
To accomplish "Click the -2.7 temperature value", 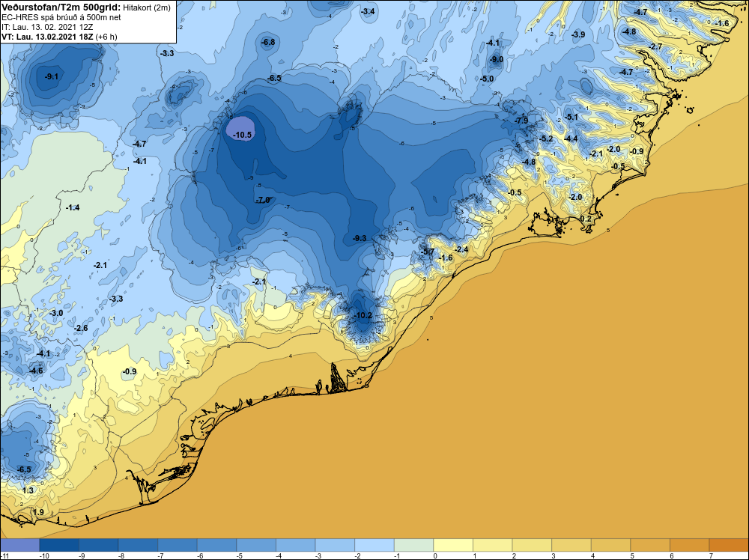I will pos(656,46).
